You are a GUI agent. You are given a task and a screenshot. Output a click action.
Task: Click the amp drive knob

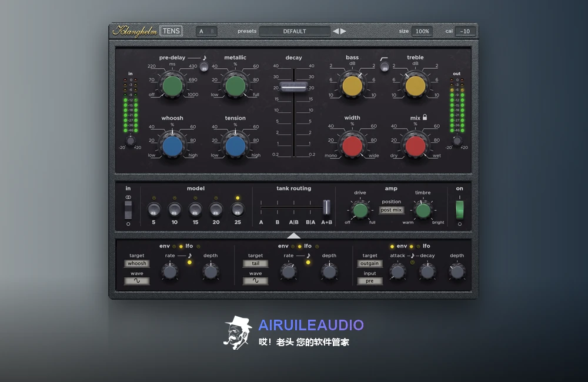[360, 210]
